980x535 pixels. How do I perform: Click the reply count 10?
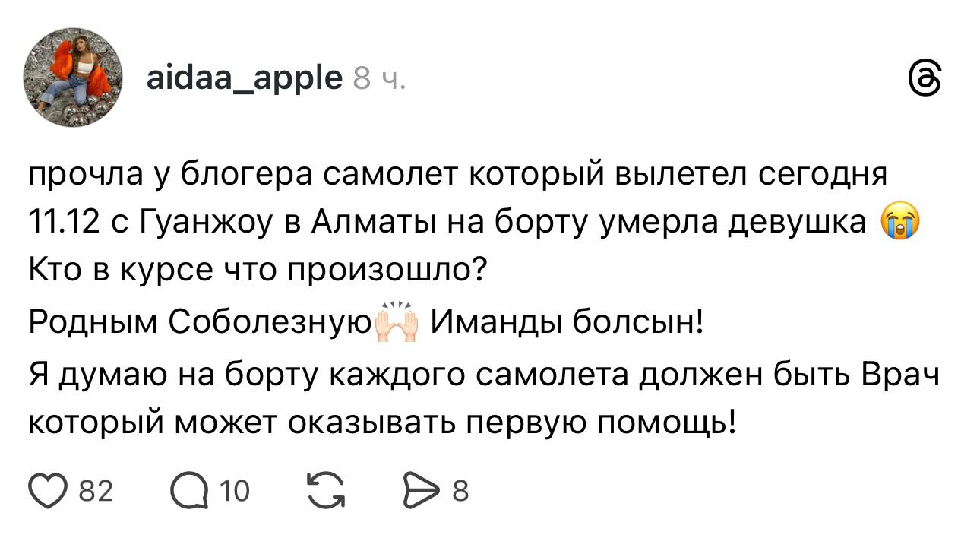click(x=235, y=492)
